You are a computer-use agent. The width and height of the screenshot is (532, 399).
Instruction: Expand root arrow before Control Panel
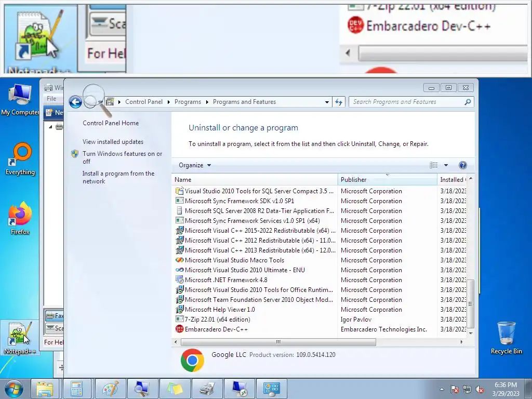119,102
